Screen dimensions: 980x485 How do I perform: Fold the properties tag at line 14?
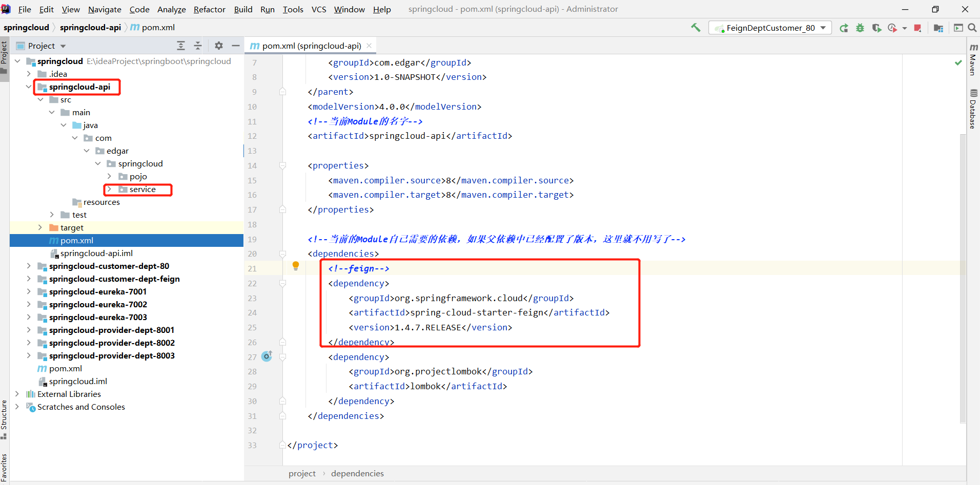coord(282,166)
